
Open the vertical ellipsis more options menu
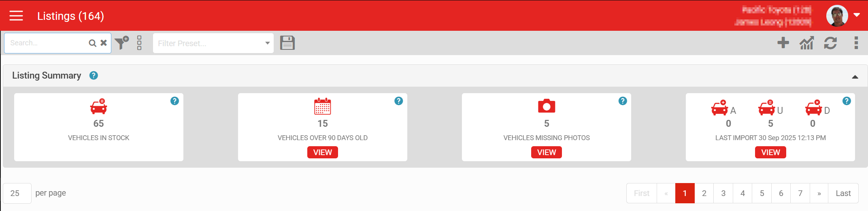tap(856, 43)
